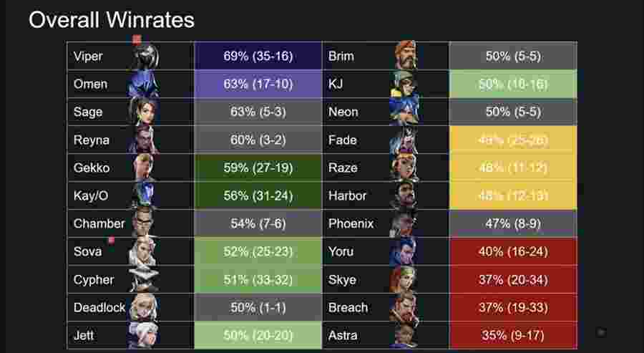Click the Brim agent portrait
Viewport: 644px width, 353px height.
tap(406, 54)
